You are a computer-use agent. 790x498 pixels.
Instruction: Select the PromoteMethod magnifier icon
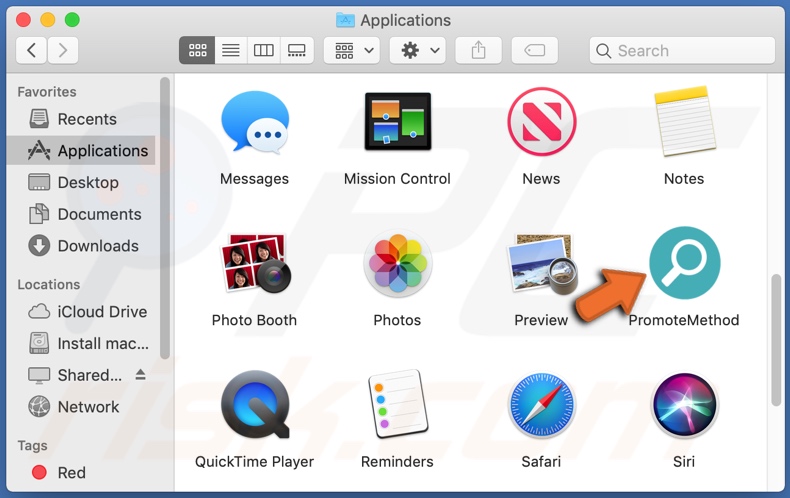684,262
